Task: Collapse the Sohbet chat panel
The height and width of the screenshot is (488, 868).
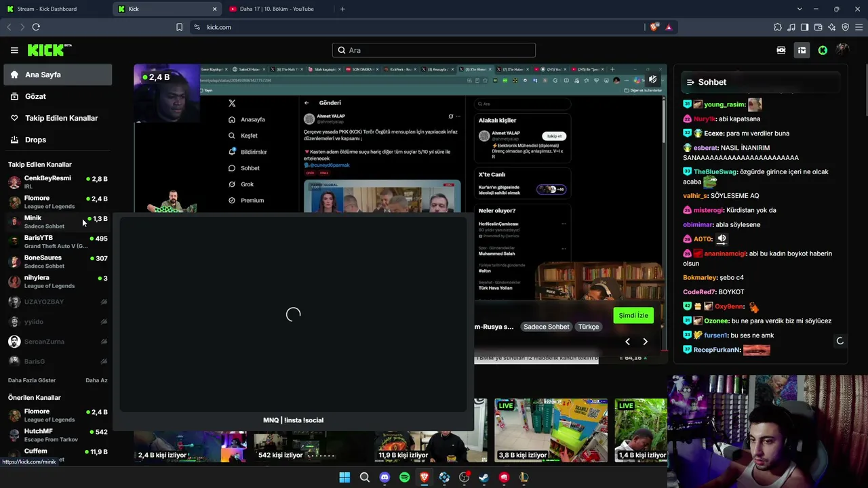Action: [x=690, y=82]
